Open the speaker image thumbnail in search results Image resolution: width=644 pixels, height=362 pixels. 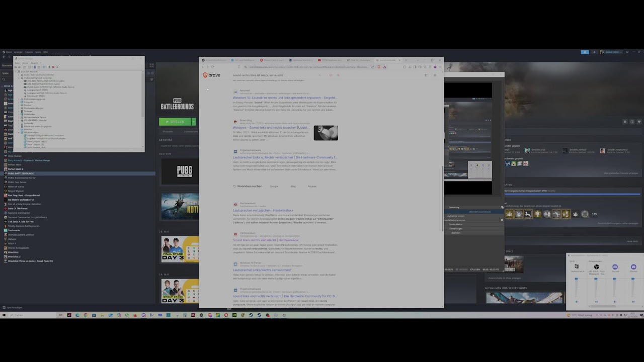[x=326, y=133]
